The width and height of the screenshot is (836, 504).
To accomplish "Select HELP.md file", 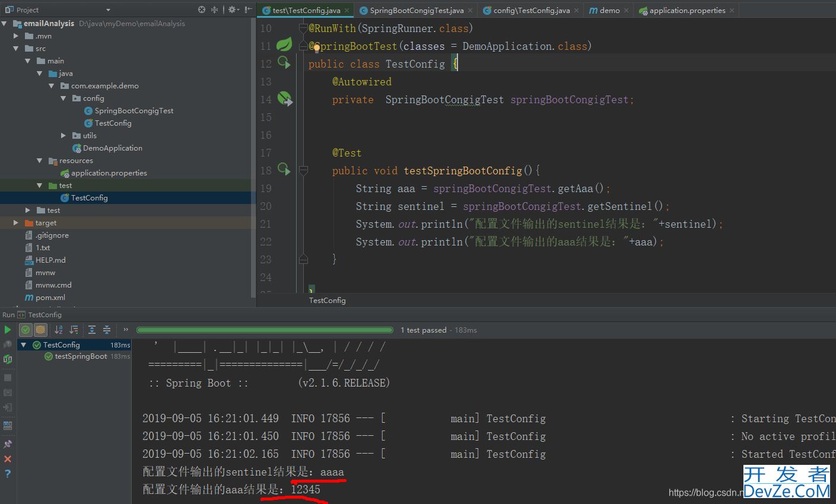I will pyautogui.click(x=50, y=260).
